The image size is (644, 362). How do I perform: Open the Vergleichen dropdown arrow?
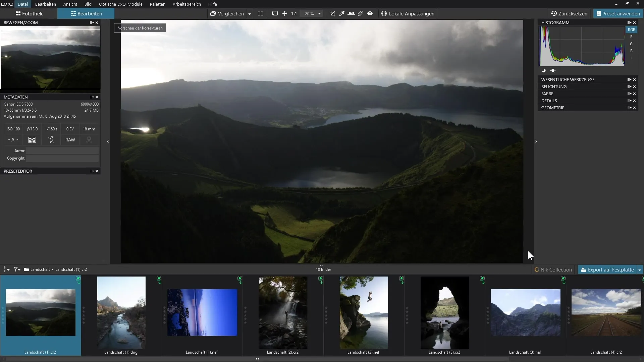coord(250,14)
